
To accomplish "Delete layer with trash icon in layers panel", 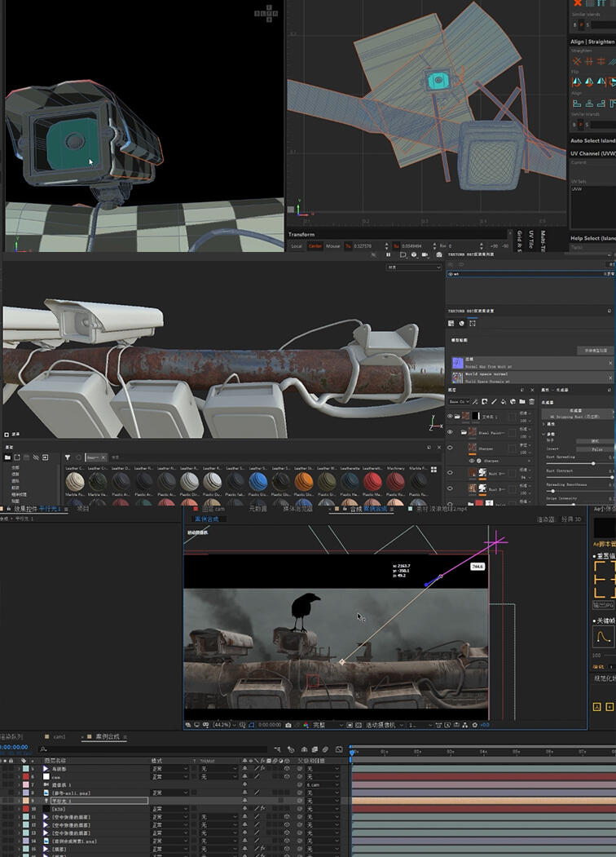I will (531, 401).
